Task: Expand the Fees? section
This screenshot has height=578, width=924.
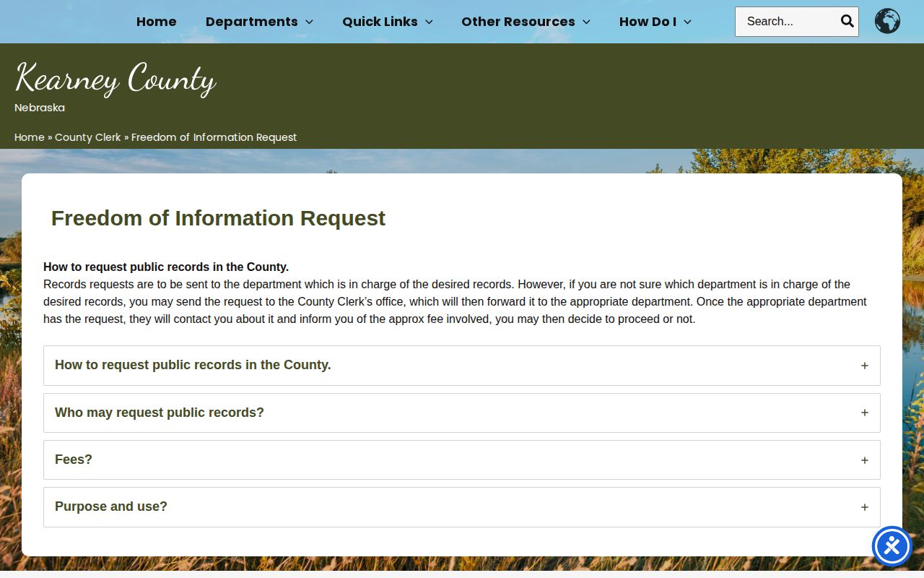Action: [462, 460]
